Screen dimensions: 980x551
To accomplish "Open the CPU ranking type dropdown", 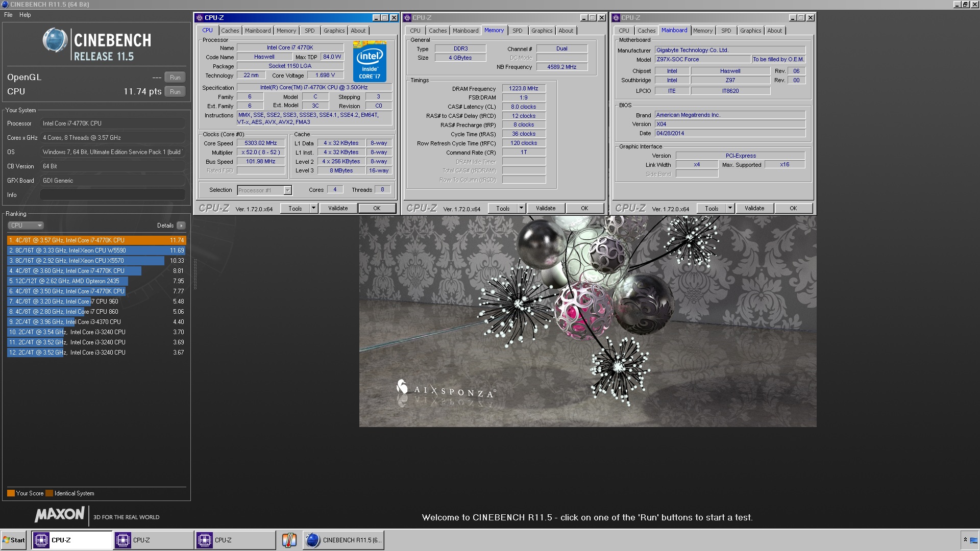I will pos(26,226).
